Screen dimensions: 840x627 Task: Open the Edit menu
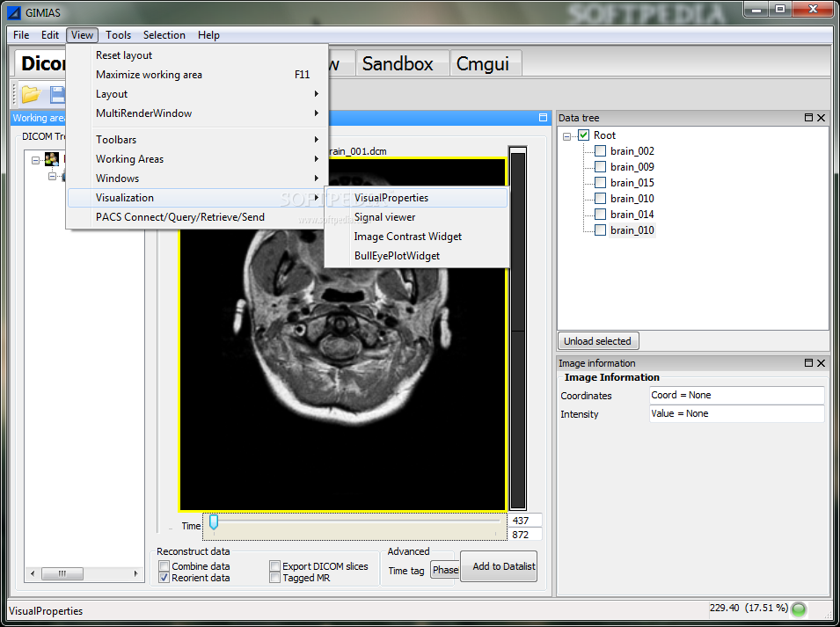pyautogui.click(x=50, y=35)
